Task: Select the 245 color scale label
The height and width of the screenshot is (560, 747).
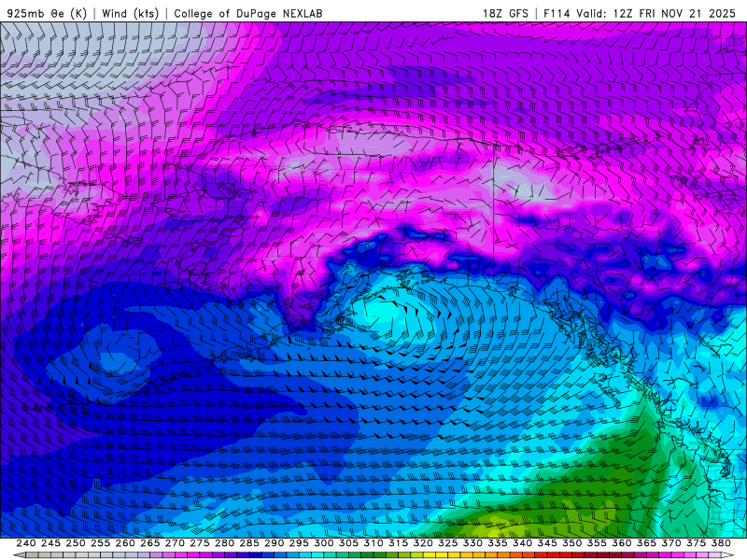Action: (x=50, y=543)
